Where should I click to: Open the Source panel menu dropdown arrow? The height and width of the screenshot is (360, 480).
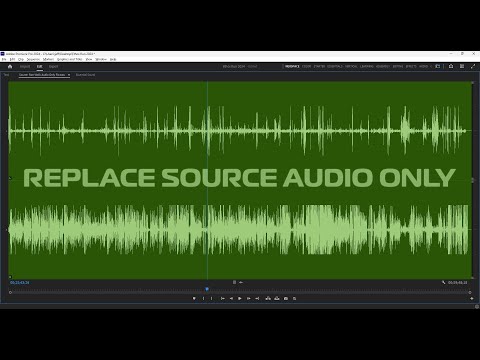[69, 75]
